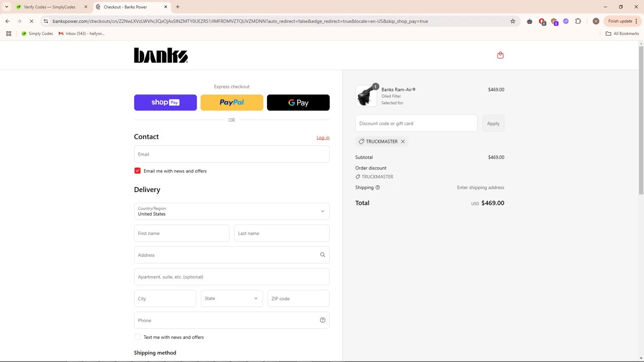The width and height of the screenshot is (644, 362).
Task: Open the Simply Codes bookmark
Action: (x=37, y=33)
